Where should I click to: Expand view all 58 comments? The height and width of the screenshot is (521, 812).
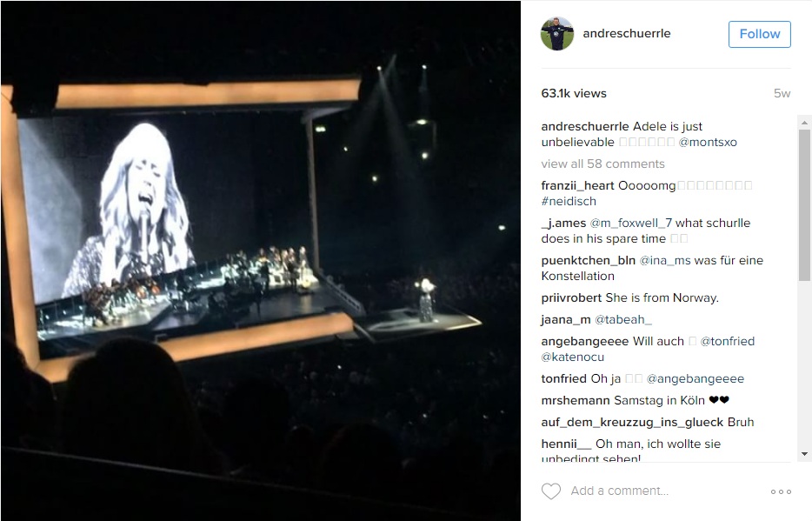point(602,164)
